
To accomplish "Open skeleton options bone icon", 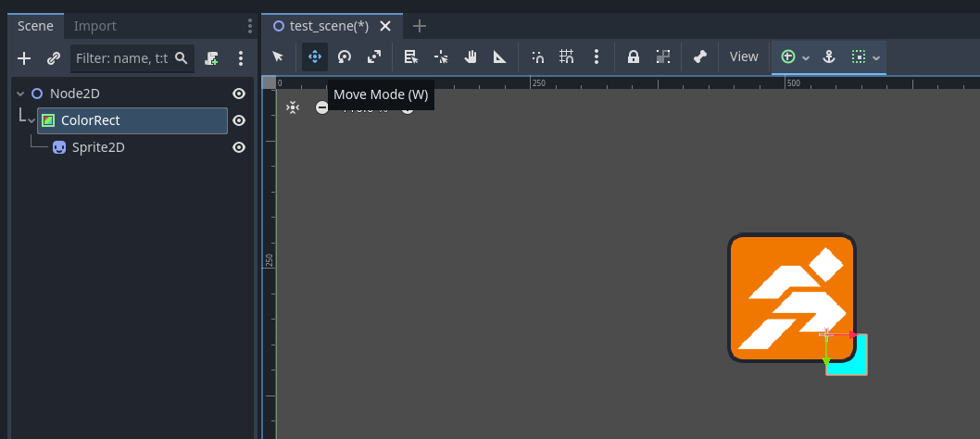I will 700,56.
